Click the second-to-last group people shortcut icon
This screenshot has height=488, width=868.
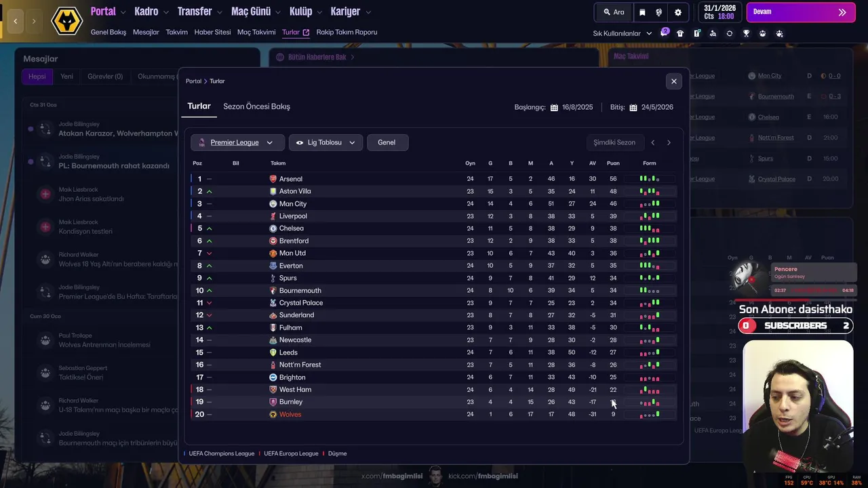[763, 33]
